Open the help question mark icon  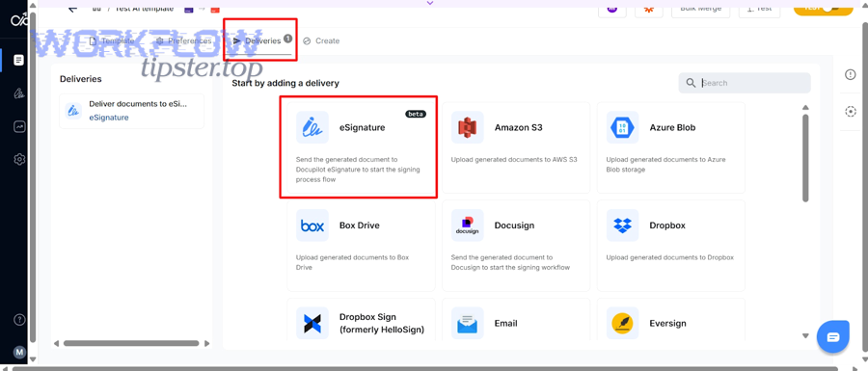pyautogui.click(x=19, y=320)
